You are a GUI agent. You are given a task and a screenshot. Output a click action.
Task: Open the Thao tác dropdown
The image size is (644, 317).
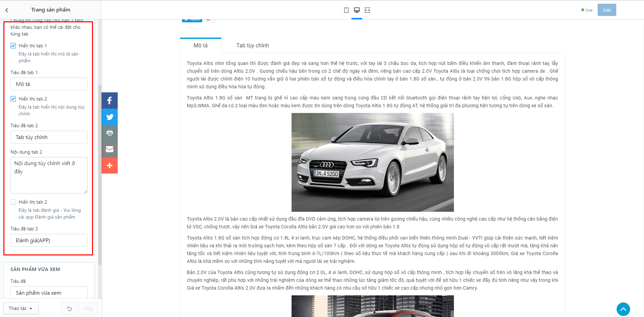(21, 308)
